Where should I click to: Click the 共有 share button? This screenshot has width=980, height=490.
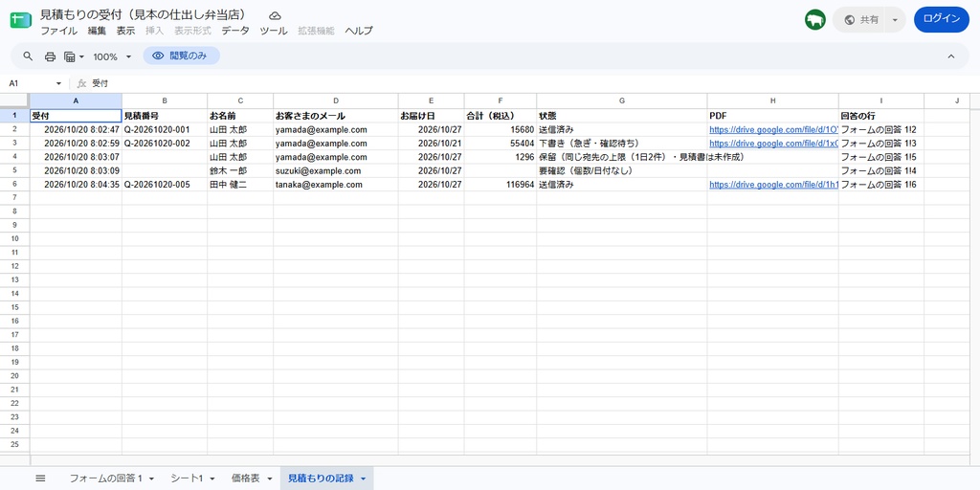861,20
